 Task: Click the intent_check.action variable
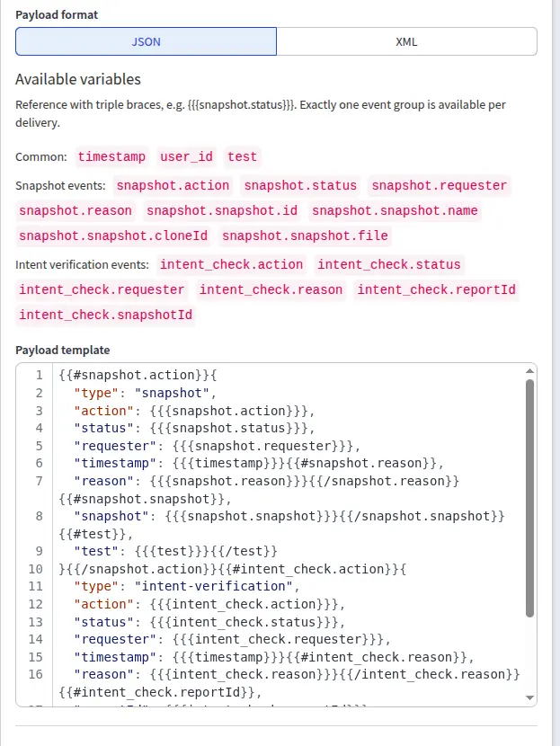(231, 264)
